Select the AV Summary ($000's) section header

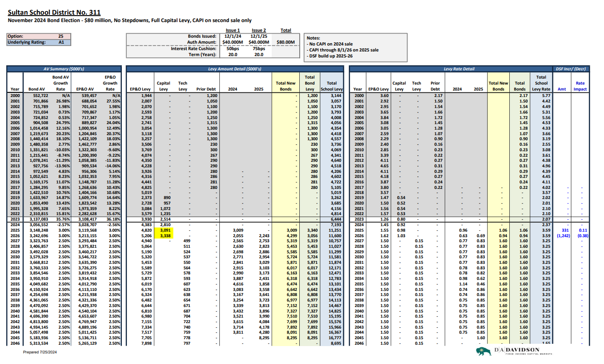coord(63,69)
